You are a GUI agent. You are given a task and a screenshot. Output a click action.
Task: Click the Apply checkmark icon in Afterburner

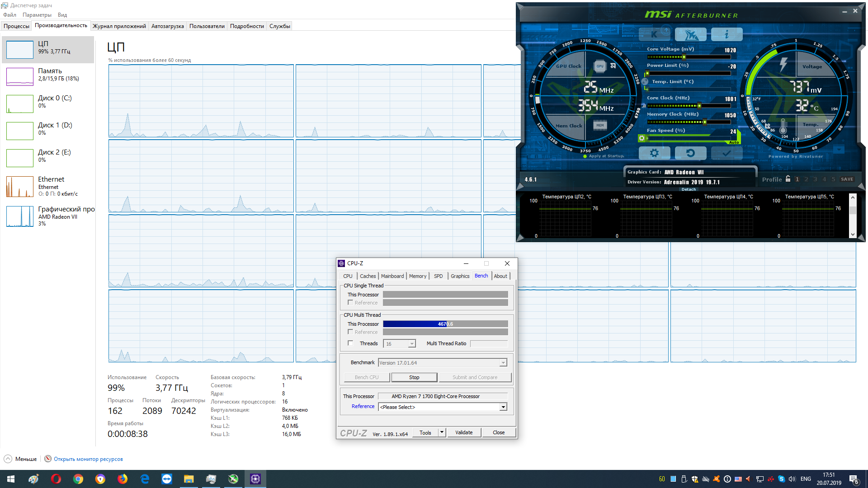pos(726,153)
